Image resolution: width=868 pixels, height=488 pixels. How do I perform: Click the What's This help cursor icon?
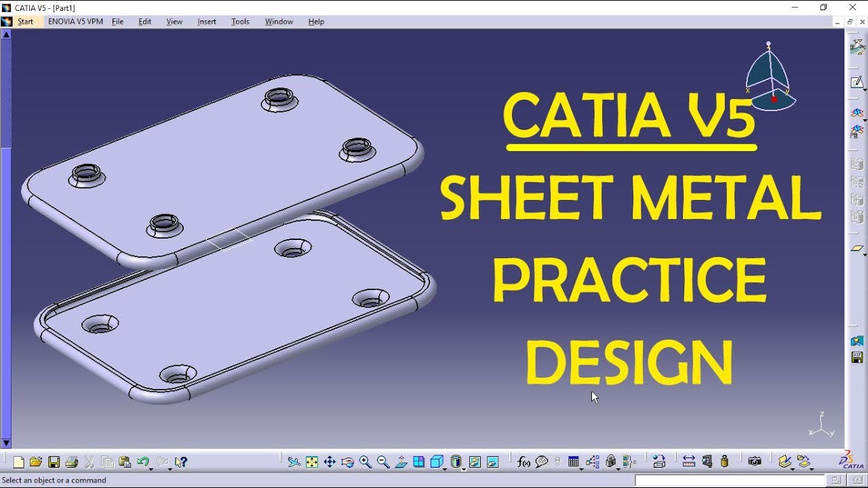tap(180, 462)
